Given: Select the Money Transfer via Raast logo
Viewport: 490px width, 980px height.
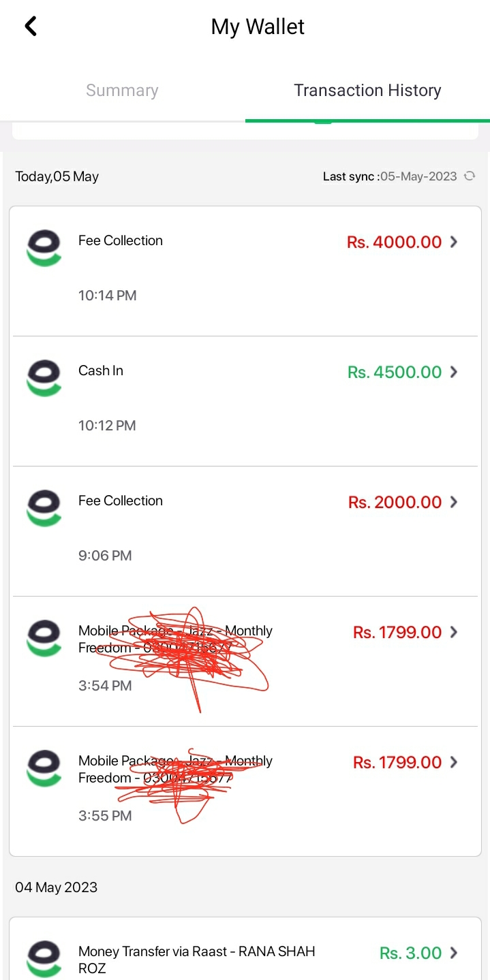Looking at the screenshot, I should (44, 958).
